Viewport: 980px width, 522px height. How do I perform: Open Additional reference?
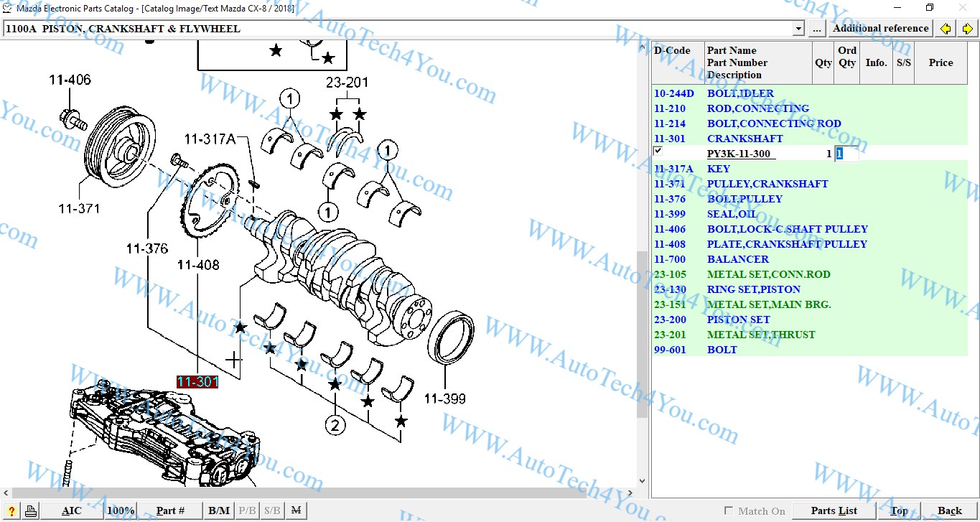[x=880, y=29]
